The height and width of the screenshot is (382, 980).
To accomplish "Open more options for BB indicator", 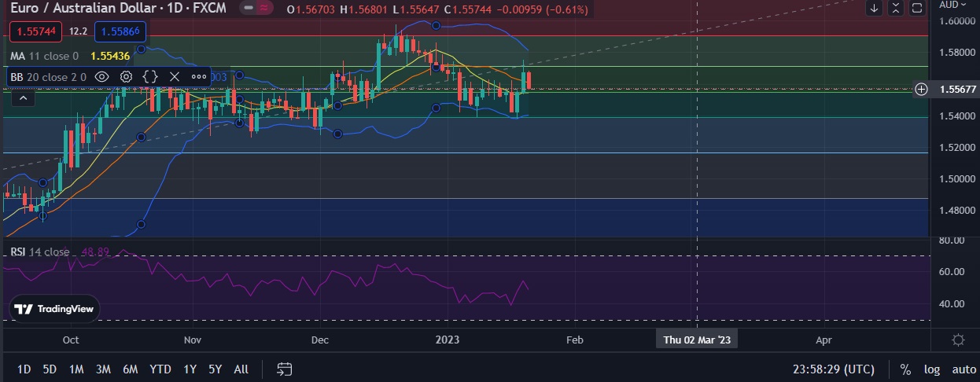I will tap(199, 77).
